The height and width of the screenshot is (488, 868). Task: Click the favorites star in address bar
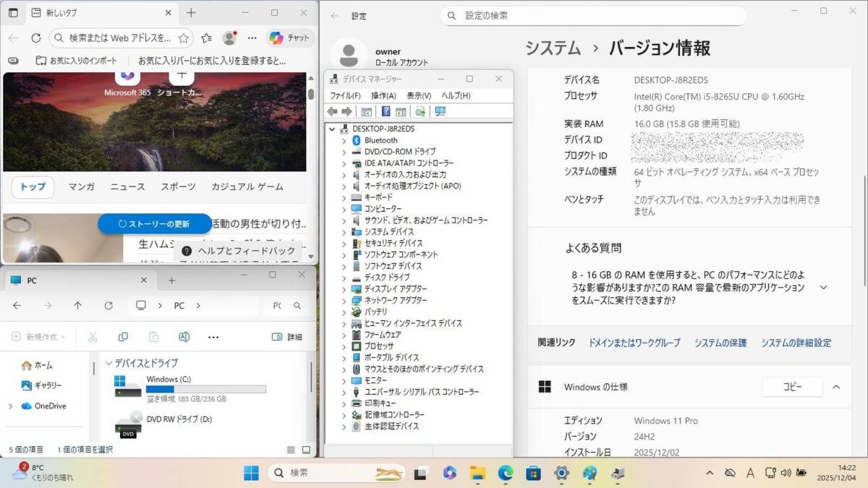pyautogui.click(x=184, y=38)
